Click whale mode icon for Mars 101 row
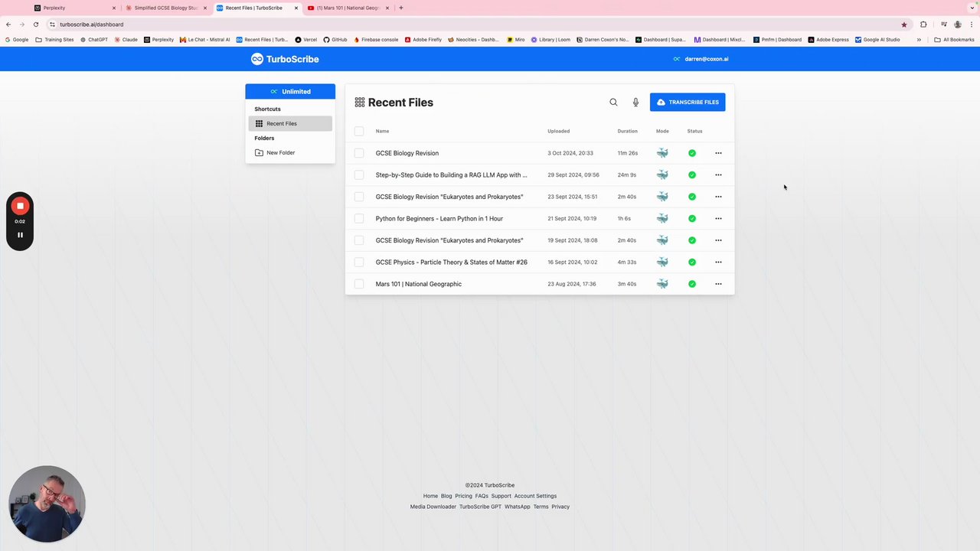 pyautogui.click(x=662, y=284)
